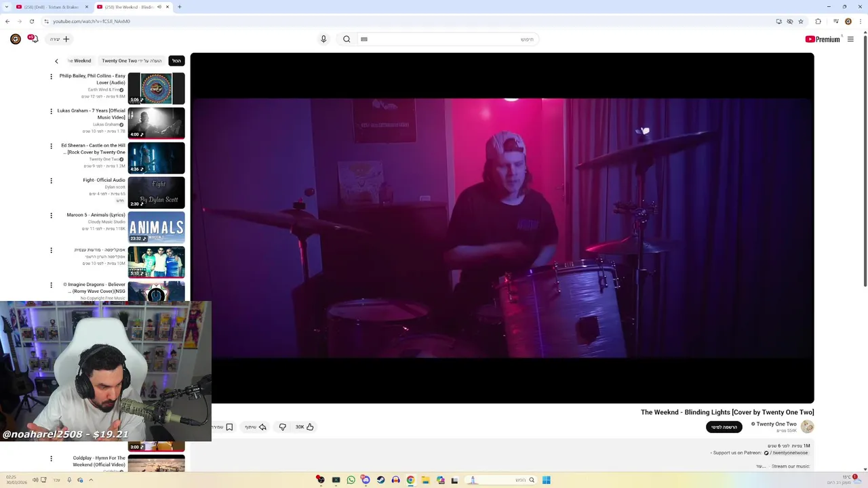This screenshot has width=868, height=488.
Task: Open options menu for Coldplay Hymn video
Action: pyautogui.click(x=51, y=458)
